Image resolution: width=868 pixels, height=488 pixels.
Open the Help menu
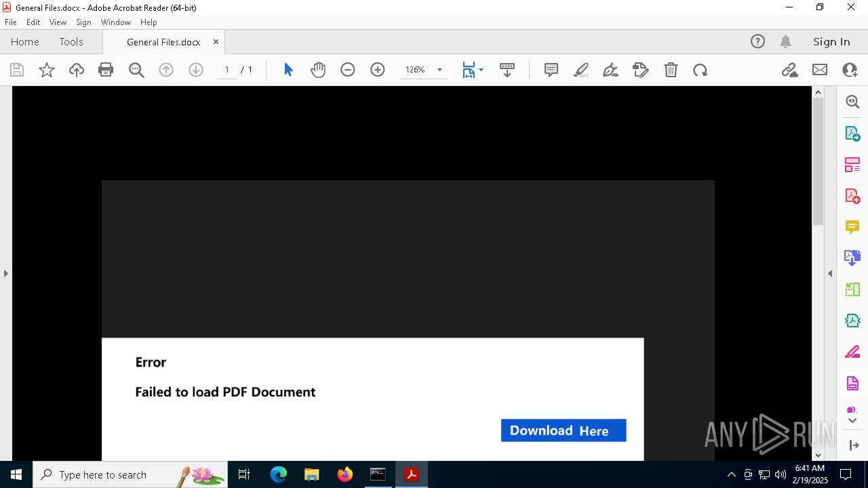(x=149, y=22)
